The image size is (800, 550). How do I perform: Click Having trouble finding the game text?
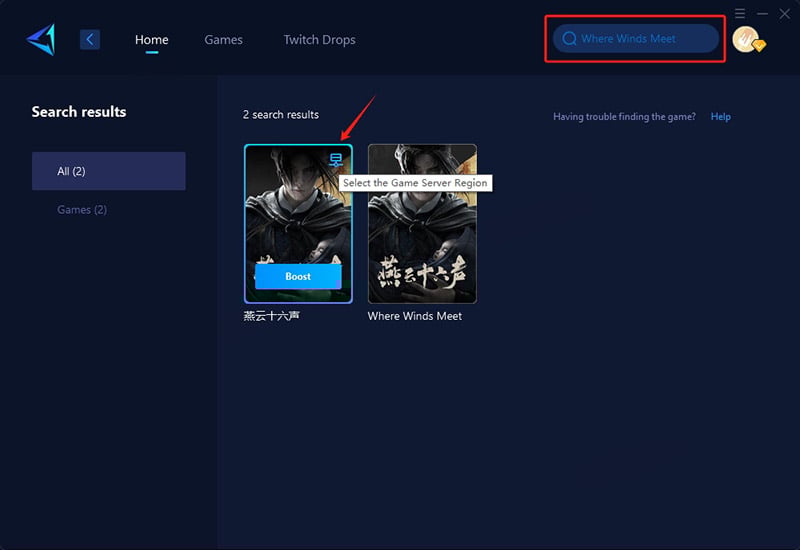tap(624, 116)
